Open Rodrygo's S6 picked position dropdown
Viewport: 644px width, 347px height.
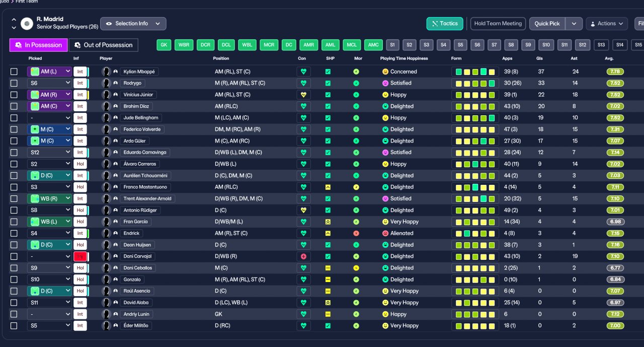pos(49,83)
